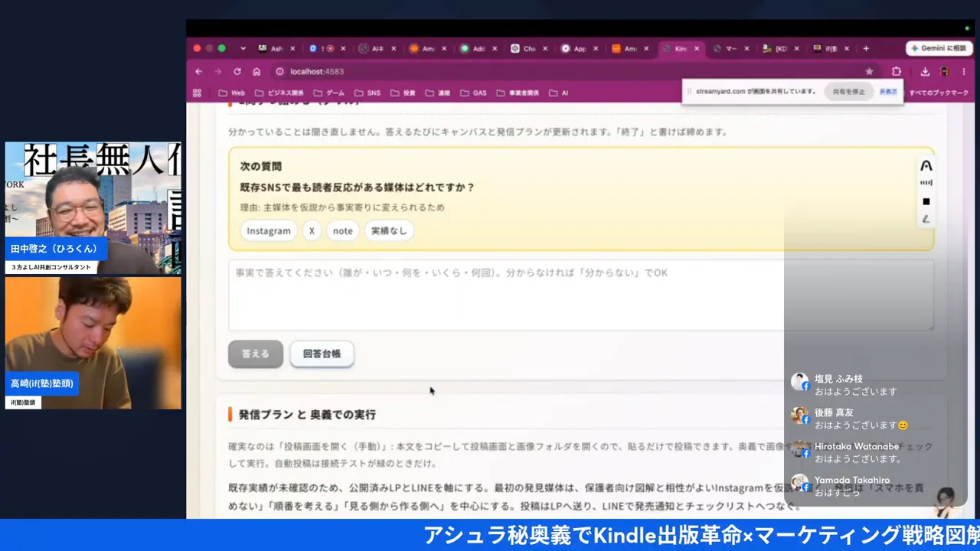Open the apps grid icon in bookmarks bar

[x=198, y=93]
